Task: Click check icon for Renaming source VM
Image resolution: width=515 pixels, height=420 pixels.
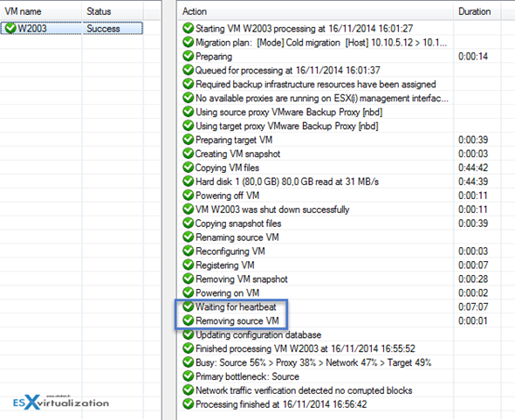Action: 189,237
